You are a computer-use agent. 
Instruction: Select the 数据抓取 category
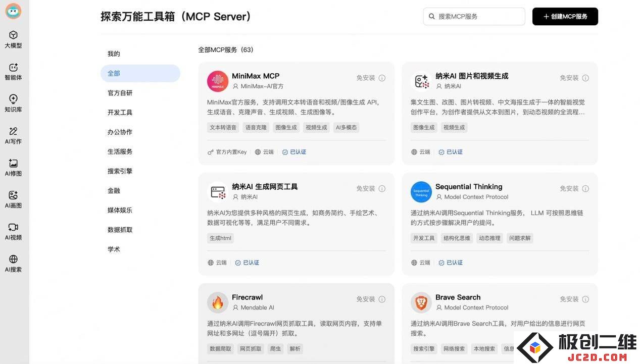tap(140, 230)
